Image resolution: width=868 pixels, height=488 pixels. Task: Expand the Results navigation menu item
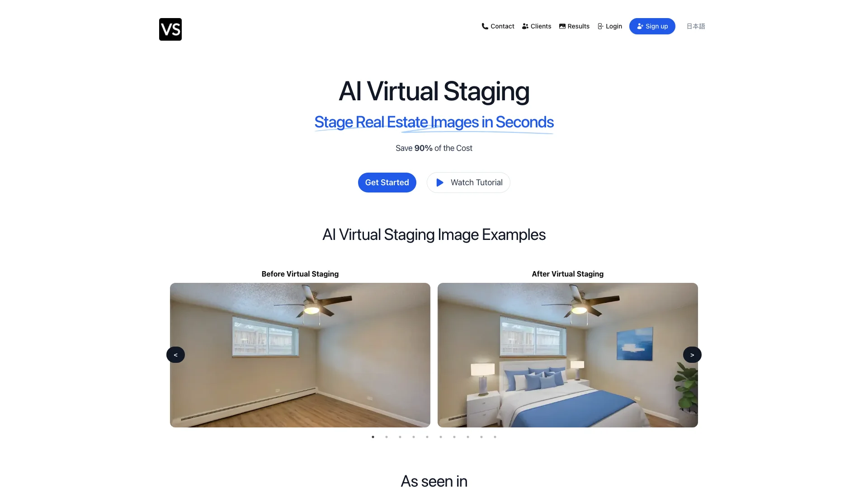(x=574, y=26)
